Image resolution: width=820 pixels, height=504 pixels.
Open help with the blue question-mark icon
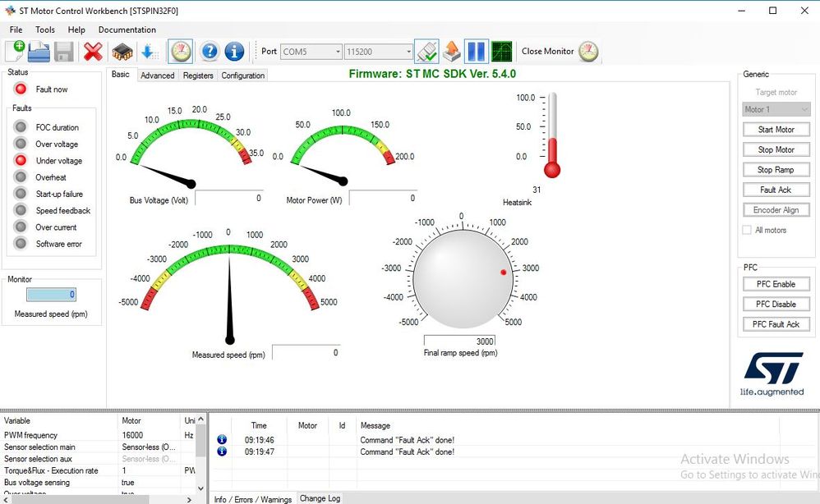click(x=210, y=51)
